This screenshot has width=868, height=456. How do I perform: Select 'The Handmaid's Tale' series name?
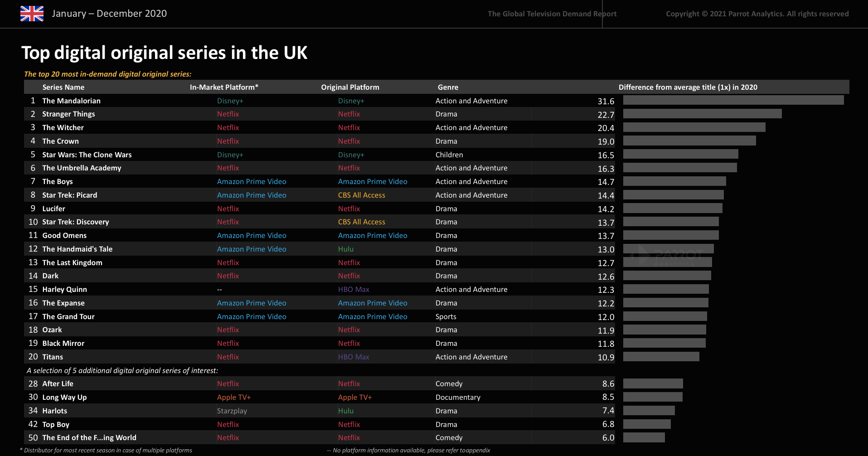78,249
